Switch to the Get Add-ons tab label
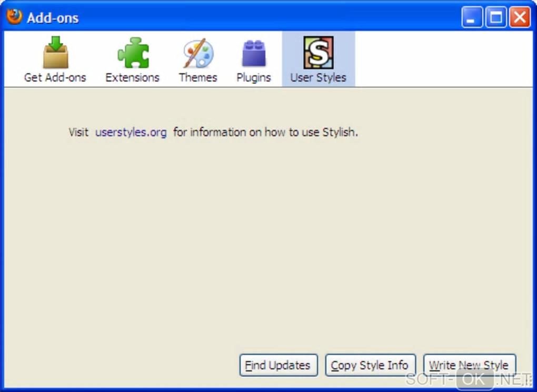537x392 pixels. (55, 78)
